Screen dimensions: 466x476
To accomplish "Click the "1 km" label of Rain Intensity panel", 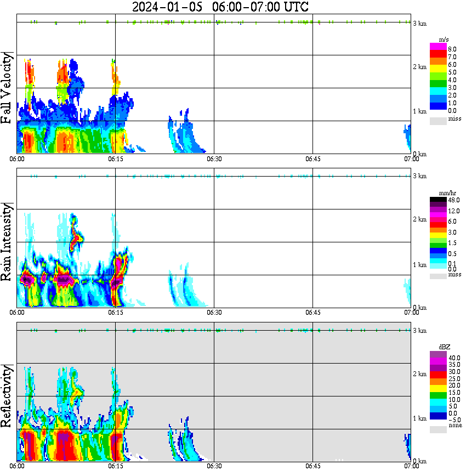I will tap(420, 265).
